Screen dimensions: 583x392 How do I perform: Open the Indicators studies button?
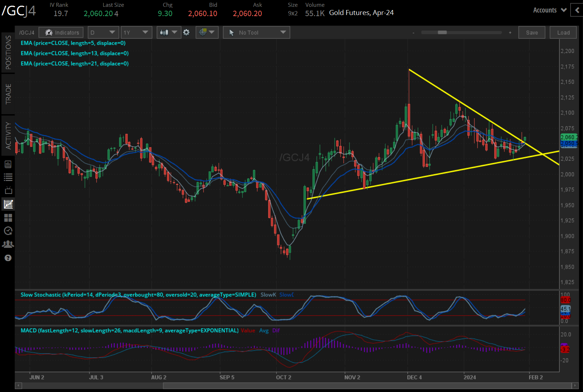(x=61, y=33)
